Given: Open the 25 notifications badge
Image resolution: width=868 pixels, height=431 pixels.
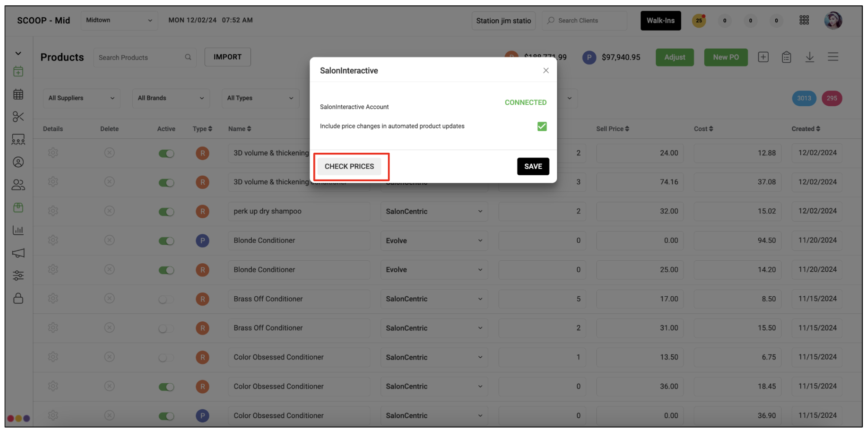Looking at the screenshot, I should (699, 20).
